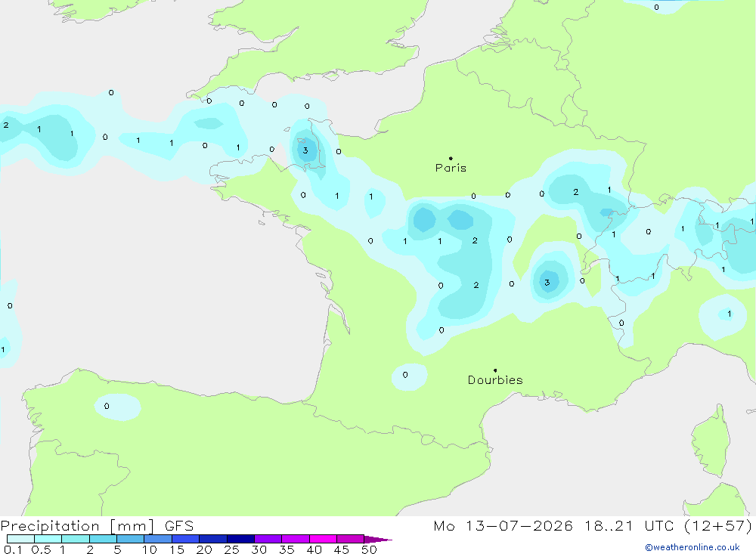Viewport: 756px width, 554px height.
Task: Click the 1 value in isolated Italy patch
Action: (x=729, y=314)
